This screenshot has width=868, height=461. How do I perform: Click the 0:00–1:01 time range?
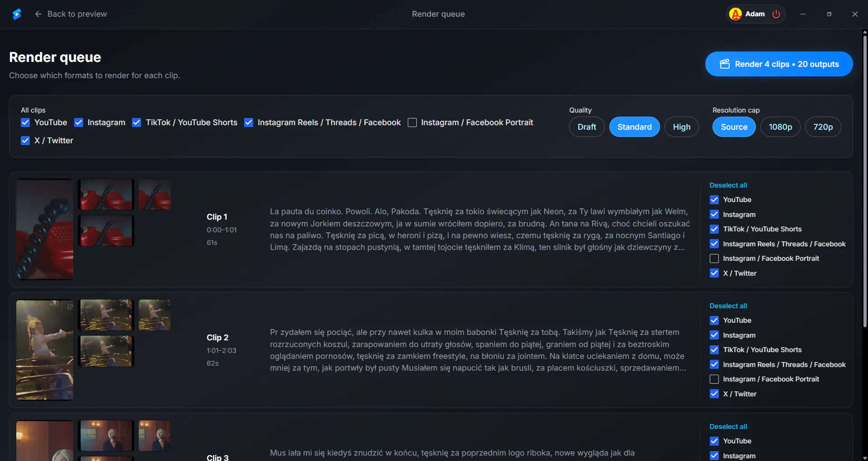(222, 230)
